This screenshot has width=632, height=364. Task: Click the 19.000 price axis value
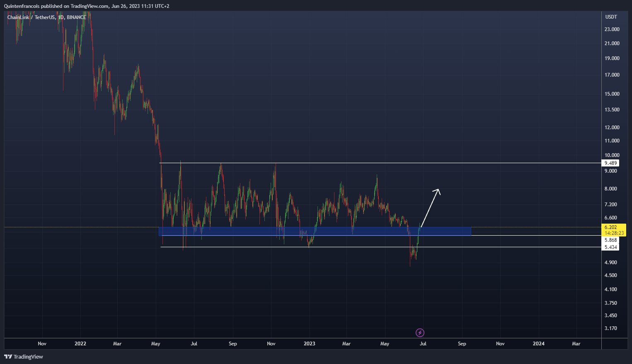612,58
